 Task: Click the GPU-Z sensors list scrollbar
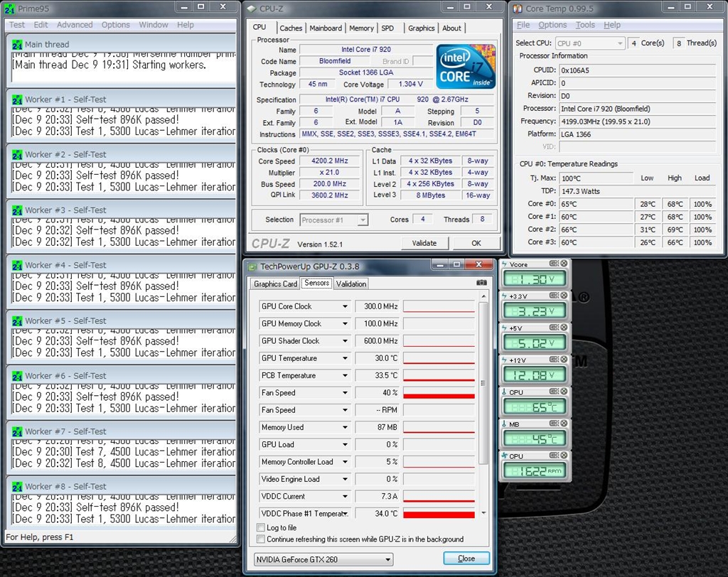[x=483, y=384]
